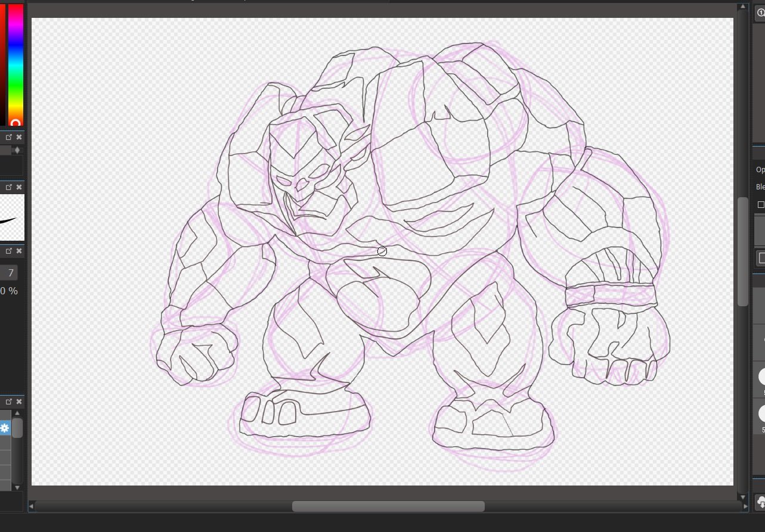The image size is (765, 532).
Task: Close the docker showing the brush stroke preview
Action: [x=18, y=187]
